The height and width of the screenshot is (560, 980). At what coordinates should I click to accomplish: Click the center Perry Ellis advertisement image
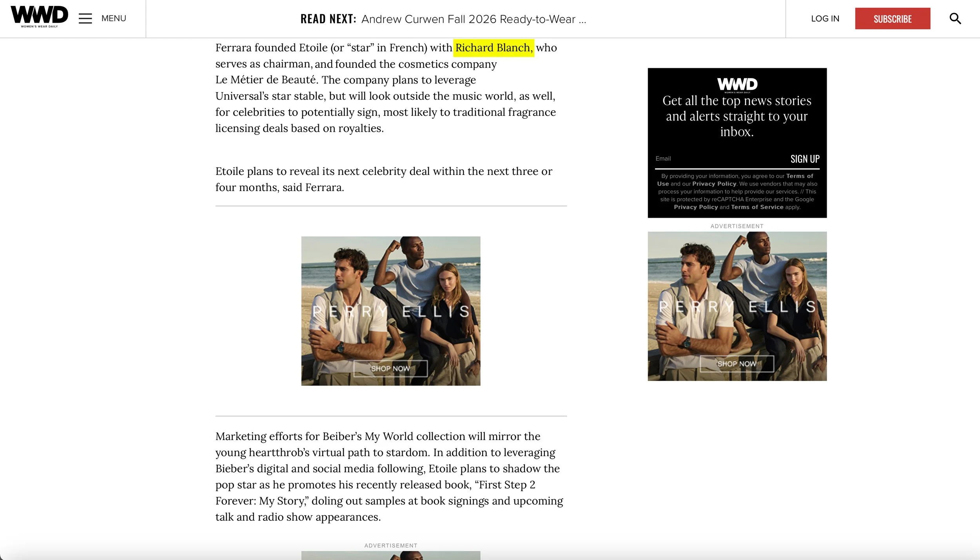point(390,313)
